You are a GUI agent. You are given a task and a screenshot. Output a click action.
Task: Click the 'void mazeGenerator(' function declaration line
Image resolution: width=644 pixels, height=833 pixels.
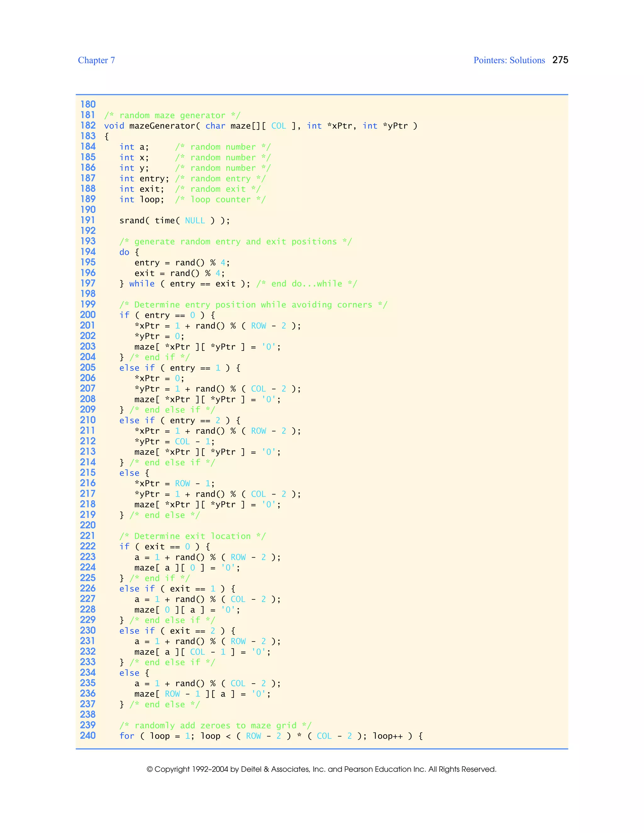(261, 126)
